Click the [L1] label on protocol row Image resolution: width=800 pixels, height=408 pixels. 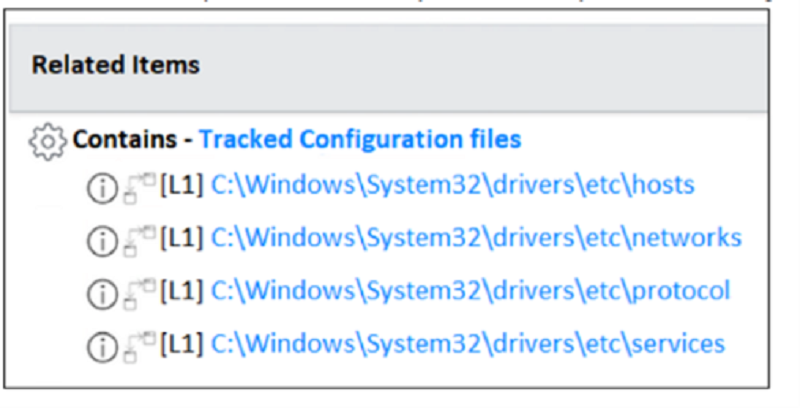point(181,292)
